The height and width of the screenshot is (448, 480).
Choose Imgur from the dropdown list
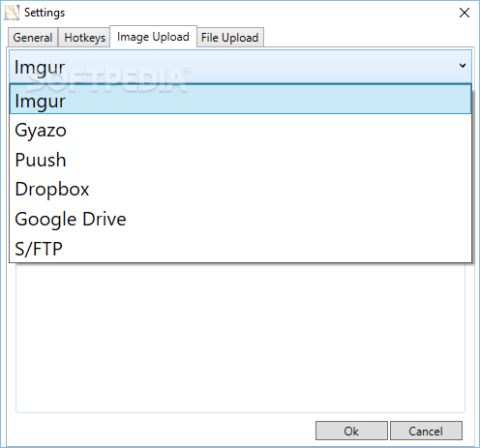tap(241, 100)
